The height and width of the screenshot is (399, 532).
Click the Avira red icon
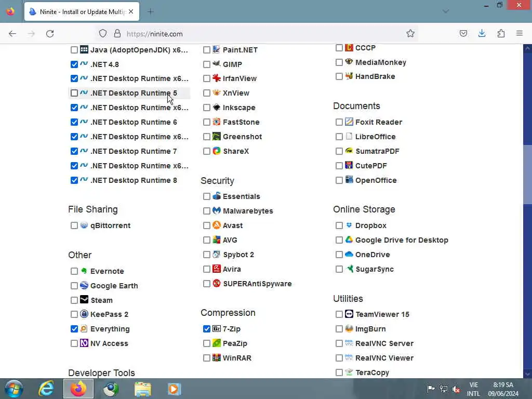[x=217, y=269]
